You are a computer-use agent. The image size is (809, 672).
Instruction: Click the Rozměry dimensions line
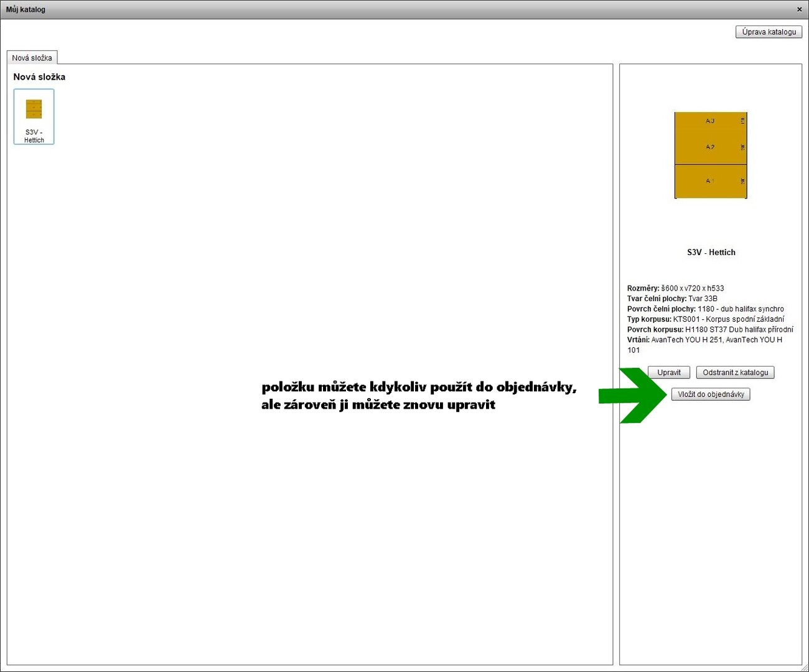[x=675, y=288]
